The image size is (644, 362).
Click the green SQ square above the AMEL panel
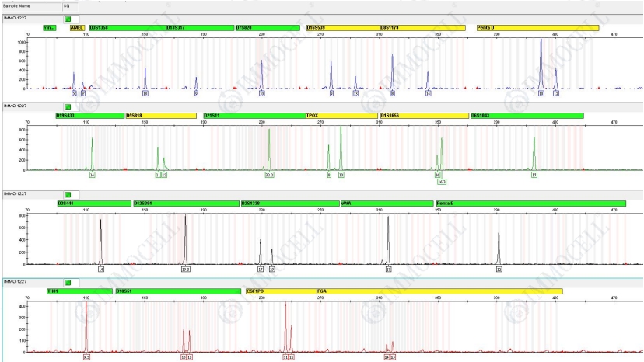(x=68, y=19)
